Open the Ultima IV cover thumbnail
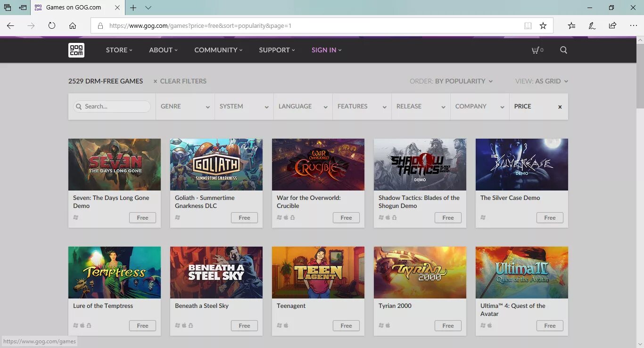This screenshot has height=348, width=644. (x=522, y=273)
